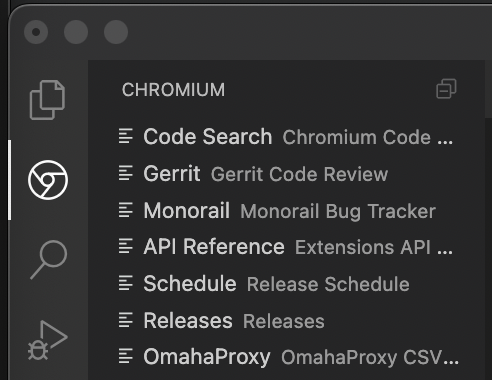This screenshot has height=380, width=492.
Task: Select the OmahaProxy CSV entry
Action: tap(286, 357)
